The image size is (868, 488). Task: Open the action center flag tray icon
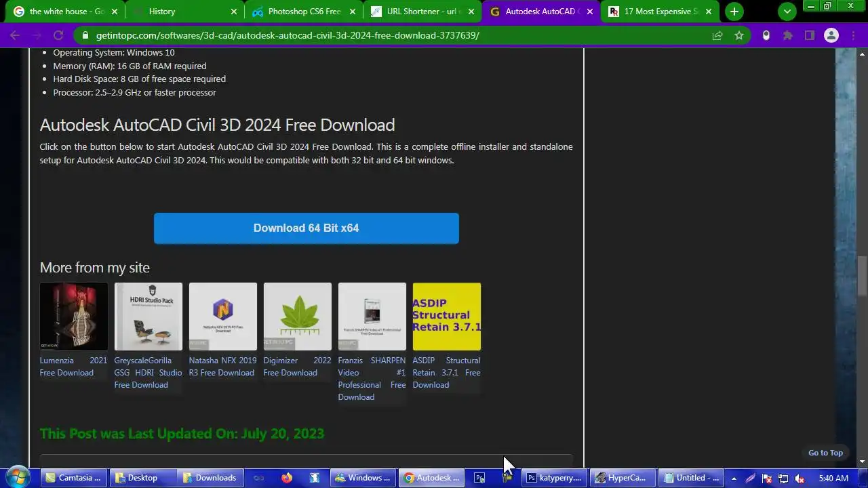pyautogui.click(x=767, y=478)
